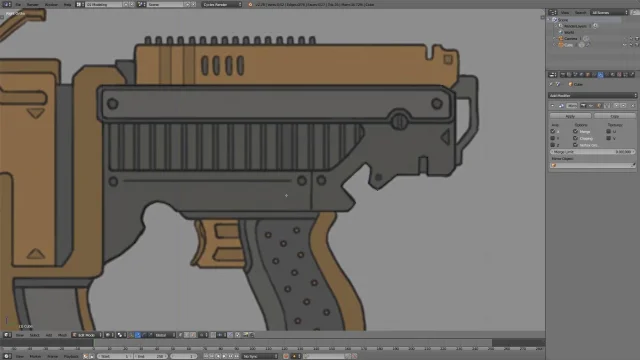Image resolution: width=640 pixels, height=360 pixels.
Task: Click the Mirror modifier name field
Action: [572, 106]
